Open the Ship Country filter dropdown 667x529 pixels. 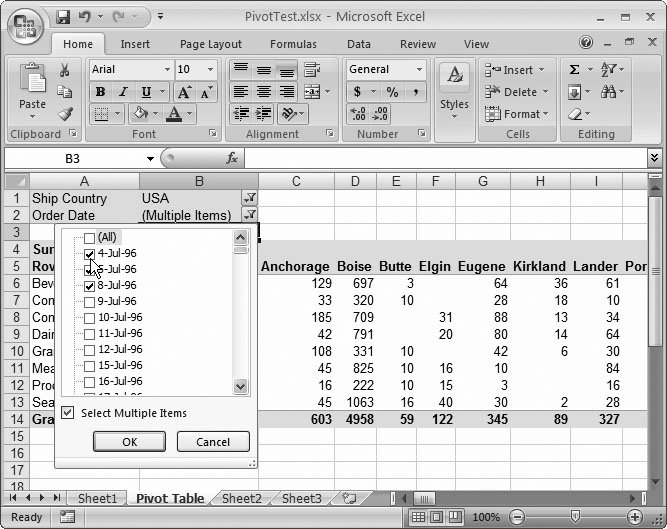pyautogui.click(x=250, y=199)
